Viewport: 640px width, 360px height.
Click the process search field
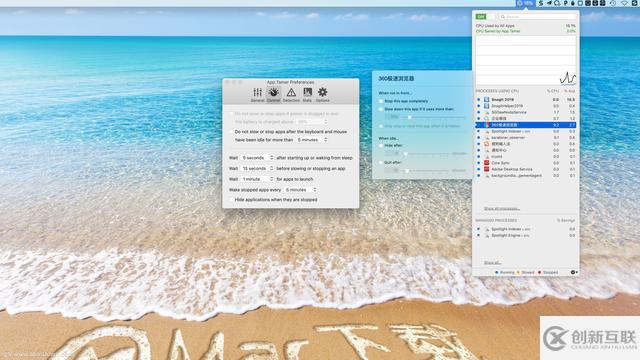538,17
